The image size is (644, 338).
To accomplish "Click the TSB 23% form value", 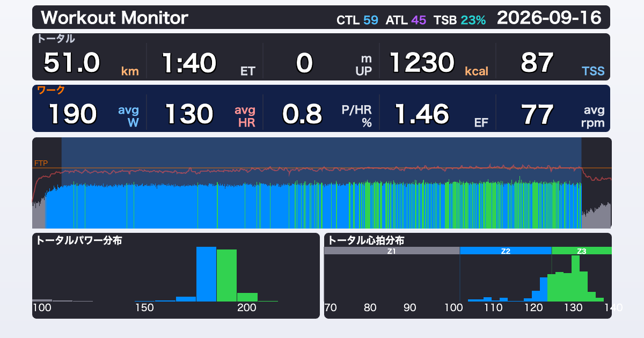I will pyautogui.click(x=459, y=20).
